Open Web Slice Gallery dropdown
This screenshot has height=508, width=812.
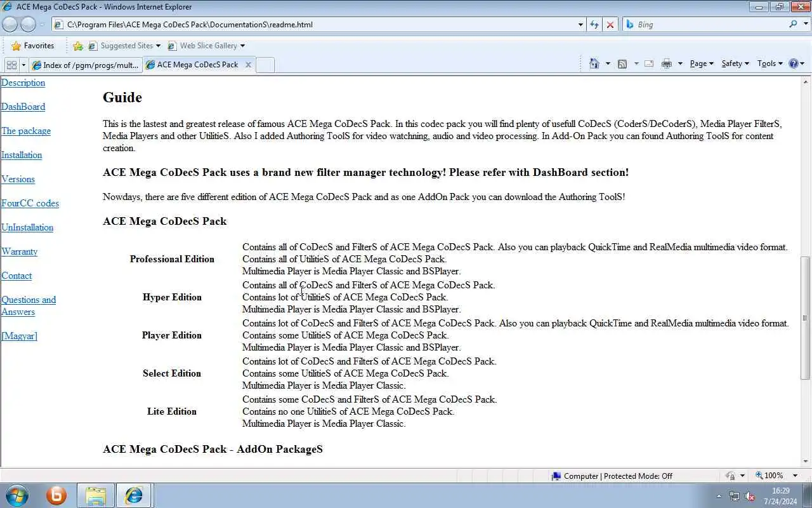[206, 46]
